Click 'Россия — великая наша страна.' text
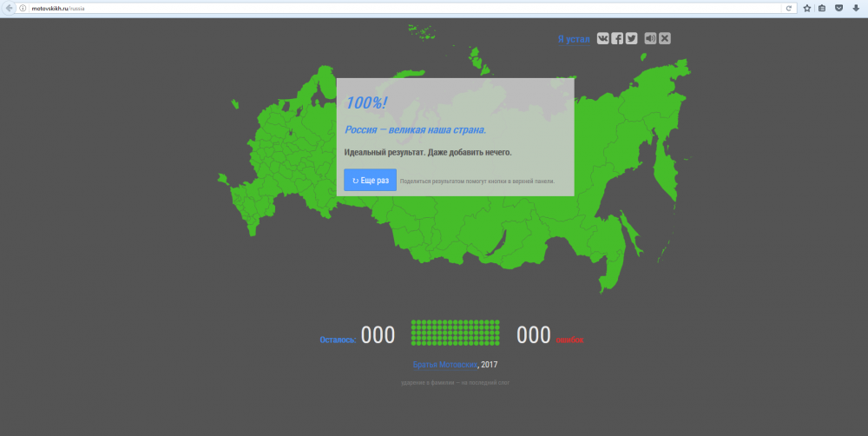Image resolution: width=868 pixels, height=436 pixels. coord(416,130)
